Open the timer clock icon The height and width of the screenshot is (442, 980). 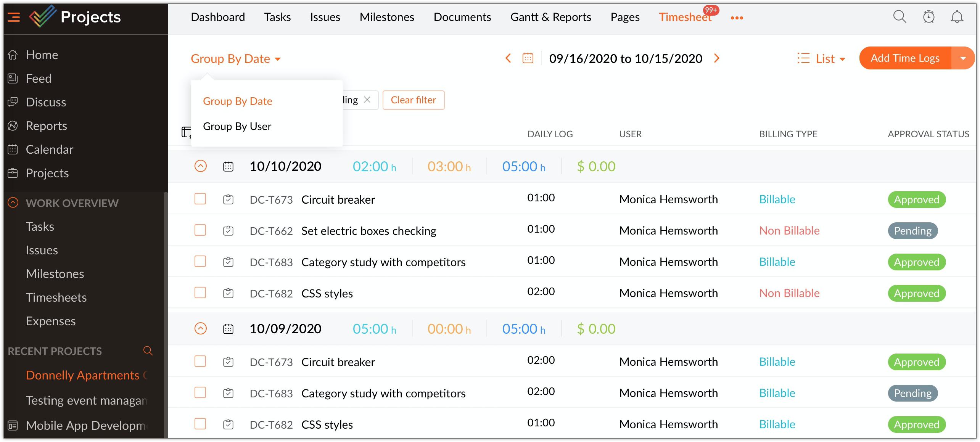pyautogui.click(x=929, y=17)
